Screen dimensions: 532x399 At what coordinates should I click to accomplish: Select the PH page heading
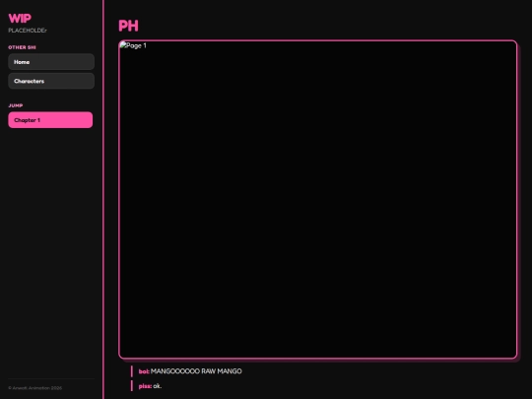pyautogui.click(x=128, y=26)
